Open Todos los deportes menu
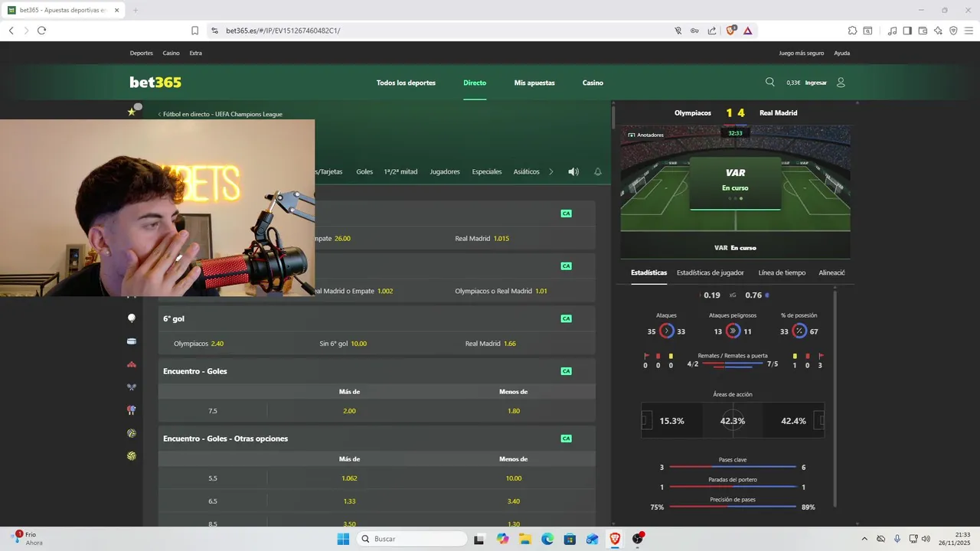 tap(406, 83)
